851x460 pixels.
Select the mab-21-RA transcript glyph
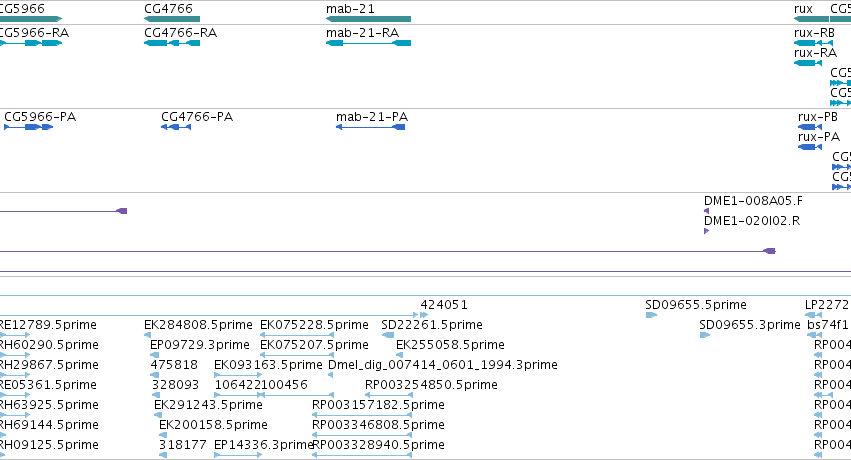pyautogui.click(x=368, y=43)
